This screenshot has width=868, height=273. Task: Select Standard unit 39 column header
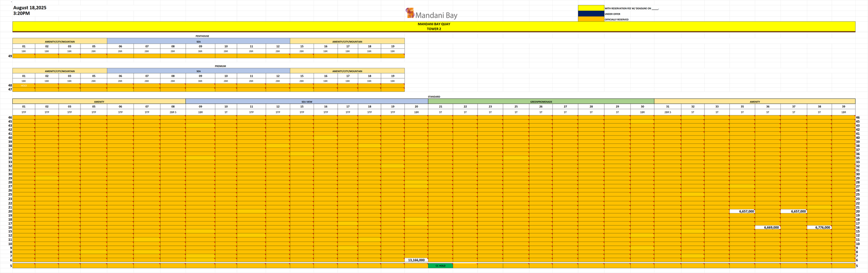pos(843,107)
